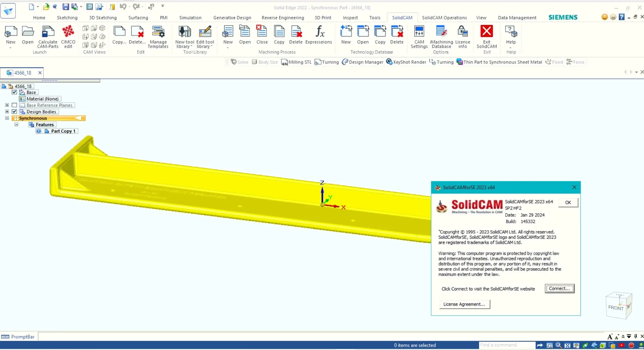The width and height of the screenshot is (644, 350).
Task: Expand the Design Bodies tree node
Action: pos(7,112)
